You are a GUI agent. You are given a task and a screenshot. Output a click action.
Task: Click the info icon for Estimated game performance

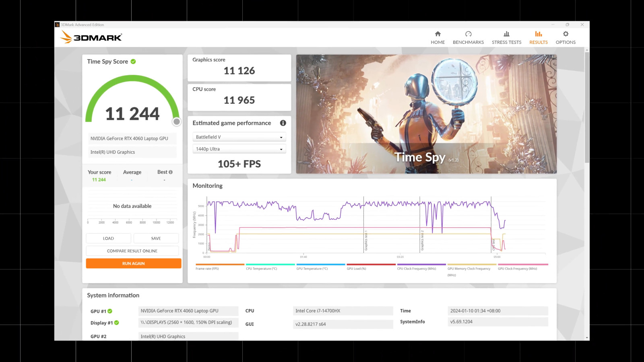(283, 123)
